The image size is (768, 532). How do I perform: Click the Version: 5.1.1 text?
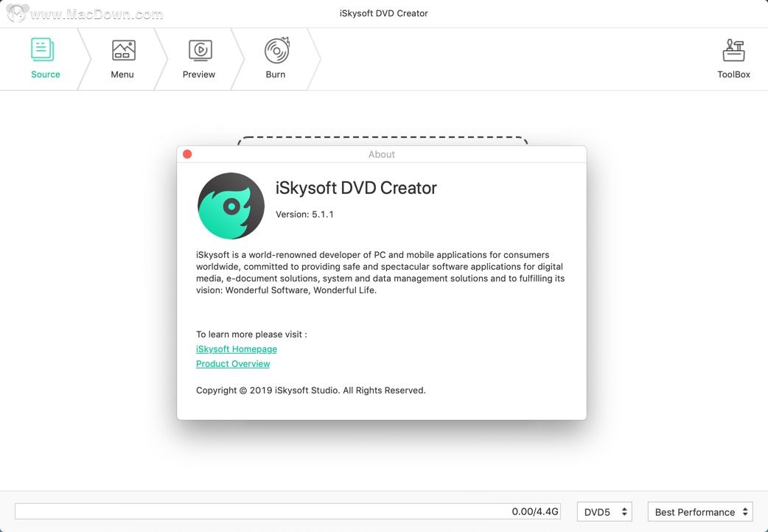304,214
